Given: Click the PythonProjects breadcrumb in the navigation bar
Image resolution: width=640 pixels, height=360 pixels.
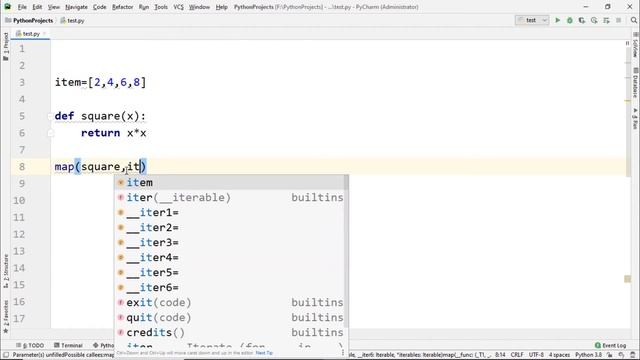Looking at the screenshot, I should click(29, 20).
